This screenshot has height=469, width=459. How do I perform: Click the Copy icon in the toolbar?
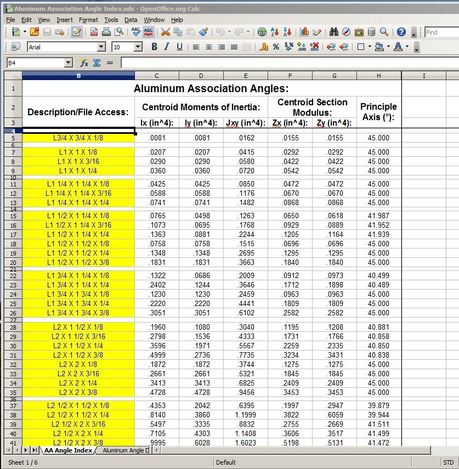click(178, 32)
